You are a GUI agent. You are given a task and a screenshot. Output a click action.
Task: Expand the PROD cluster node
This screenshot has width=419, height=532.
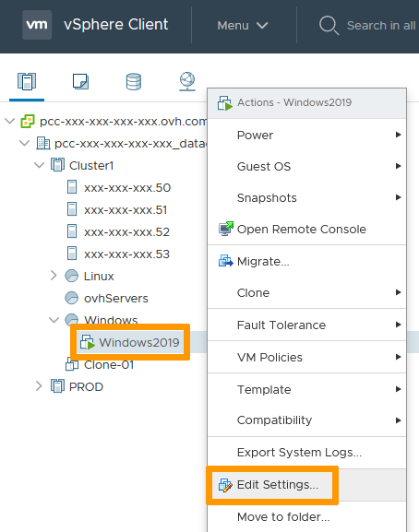coord(39,386)
